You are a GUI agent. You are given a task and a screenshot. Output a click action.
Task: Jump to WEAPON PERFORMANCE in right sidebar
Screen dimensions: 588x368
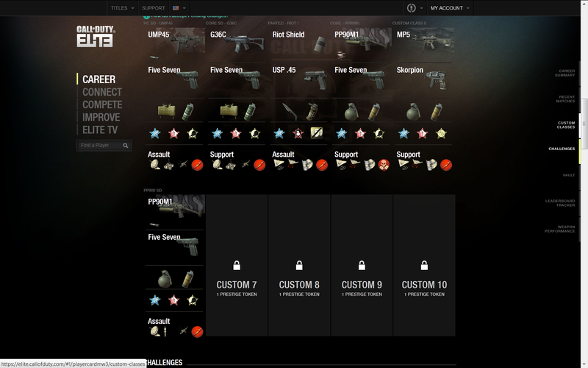(559, 229)
